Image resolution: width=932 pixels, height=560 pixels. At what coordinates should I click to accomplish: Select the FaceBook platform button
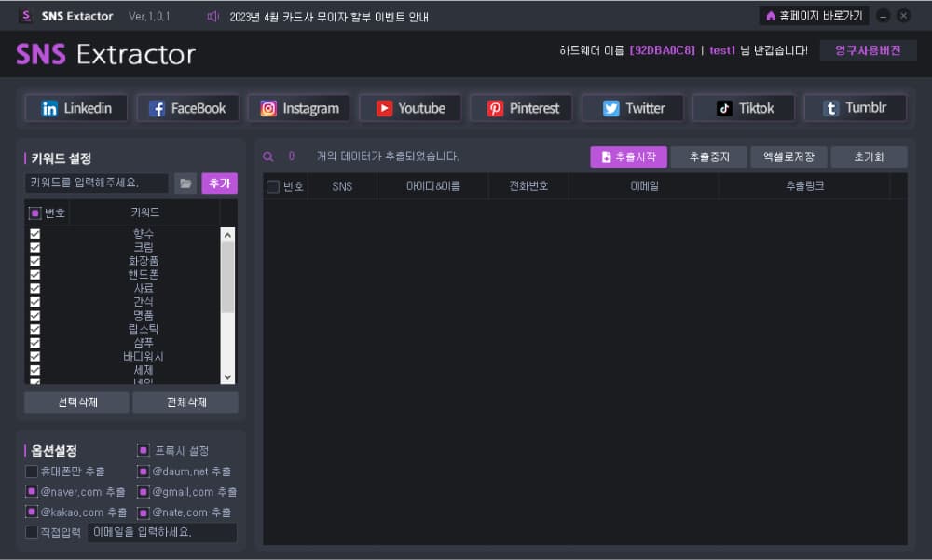pos(188,108)
